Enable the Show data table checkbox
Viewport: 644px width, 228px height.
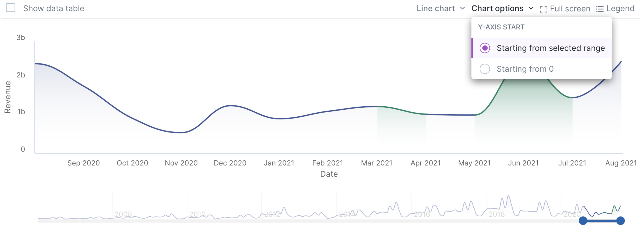tap(11, 8)
